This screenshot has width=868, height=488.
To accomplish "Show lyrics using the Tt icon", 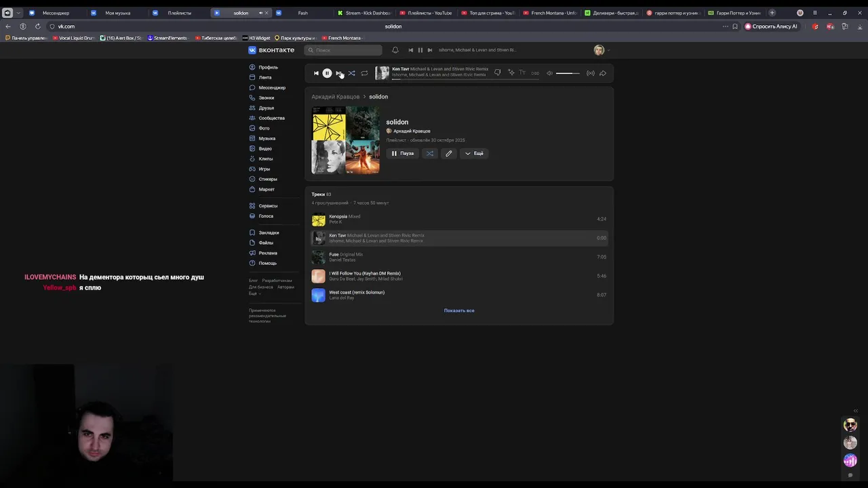I will point(522,73).
